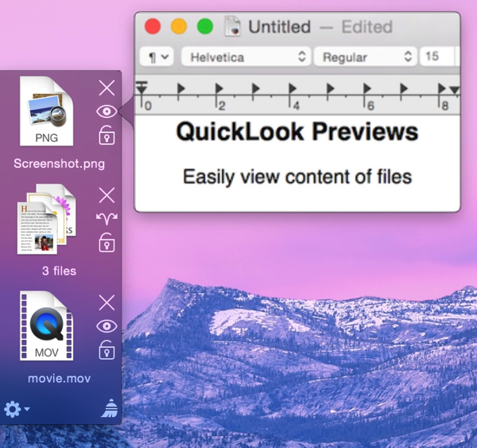Open the paragraph styles dropdown
477x448 pixels.
157,56
